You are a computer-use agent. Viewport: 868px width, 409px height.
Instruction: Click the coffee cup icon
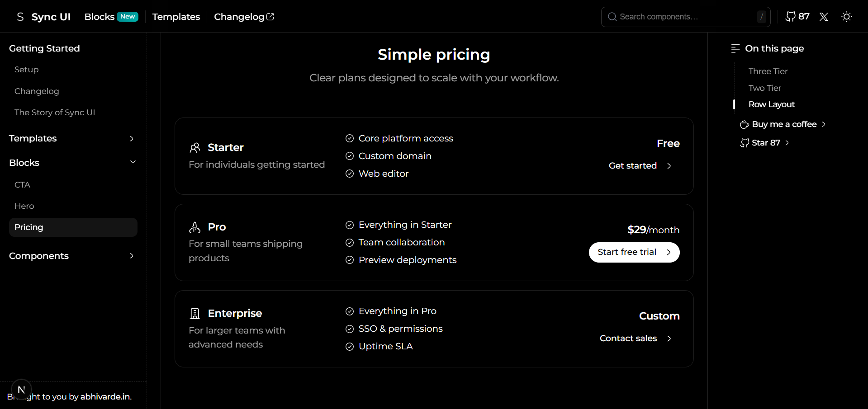pos(744,124)
